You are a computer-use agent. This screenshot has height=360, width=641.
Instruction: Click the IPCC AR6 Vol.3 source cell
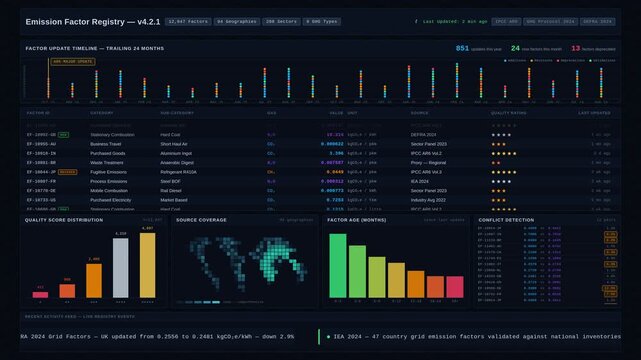(x=426, y=172)
